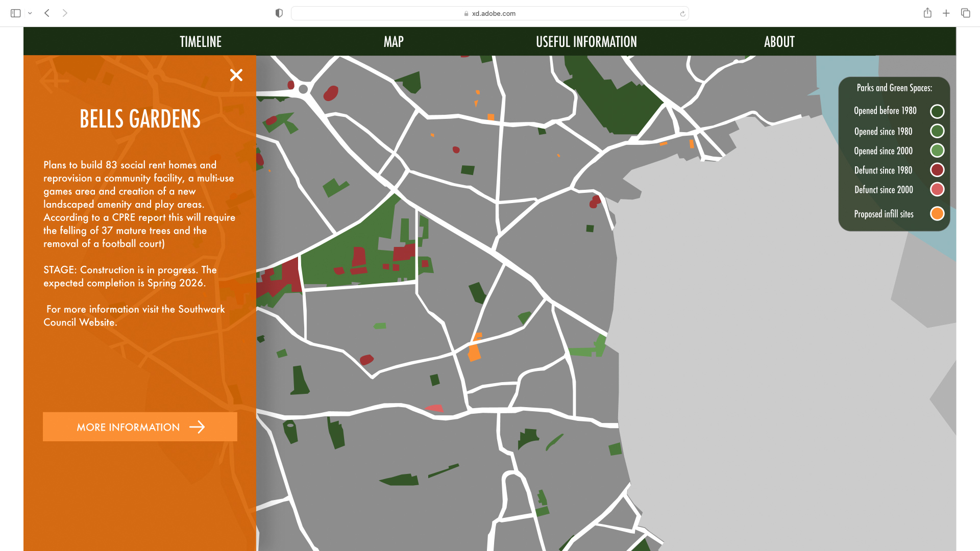The image size is (980, 551).
Task: Toggle the 'Defunct since 1980' legend circle
Action: pos(937,170)
